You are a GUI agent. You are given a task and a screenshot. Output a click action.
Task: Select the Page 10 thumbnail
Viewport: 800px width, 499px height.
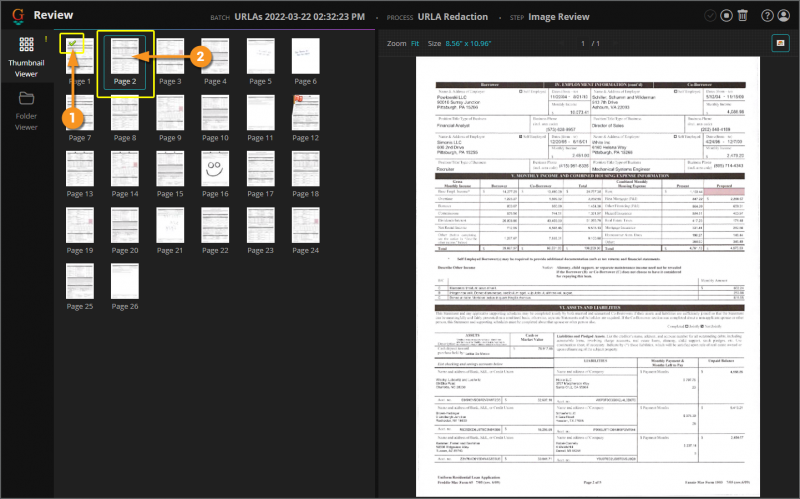215,113
